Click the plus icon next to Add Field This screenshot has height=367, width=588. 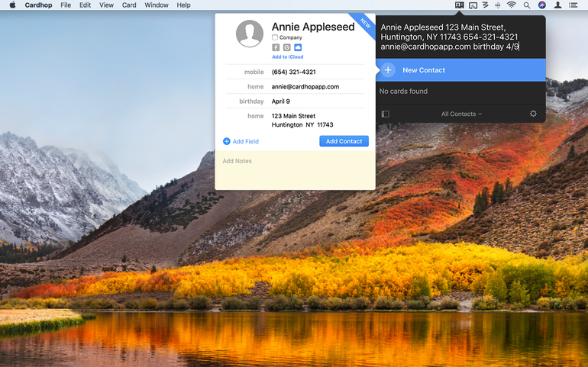[x=227, y=141]
